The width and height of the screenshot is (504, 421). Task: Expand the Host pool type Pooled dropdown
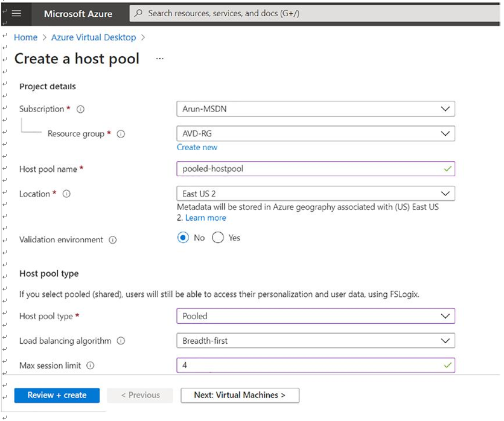tap(316, 316)
